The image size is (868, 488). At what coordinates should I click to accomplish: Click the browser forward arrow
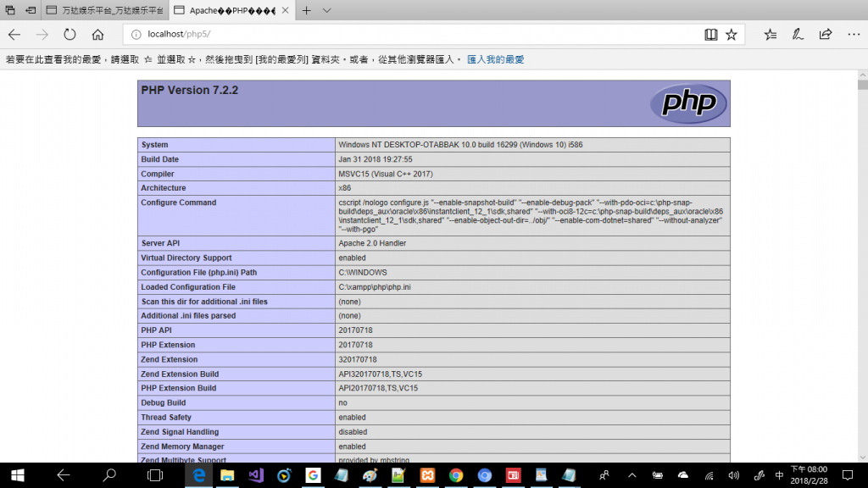click(x=42, y=34)
